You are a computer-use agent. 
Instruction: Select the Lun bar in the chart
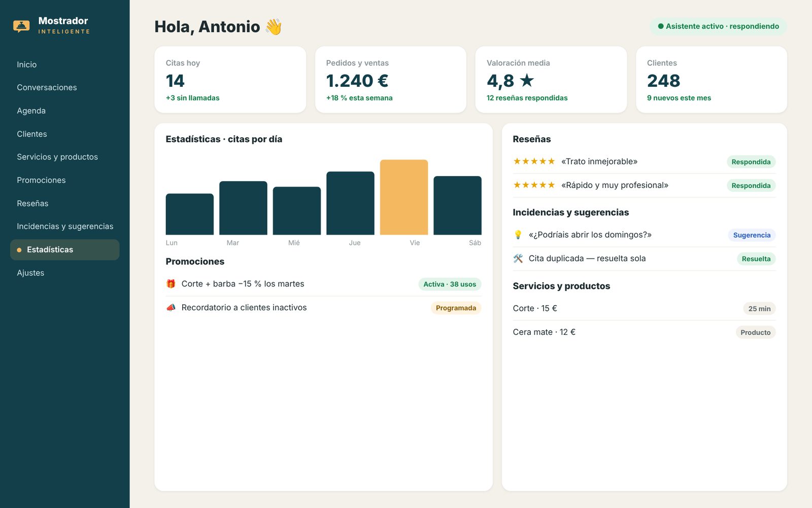[x=190, y=214]
